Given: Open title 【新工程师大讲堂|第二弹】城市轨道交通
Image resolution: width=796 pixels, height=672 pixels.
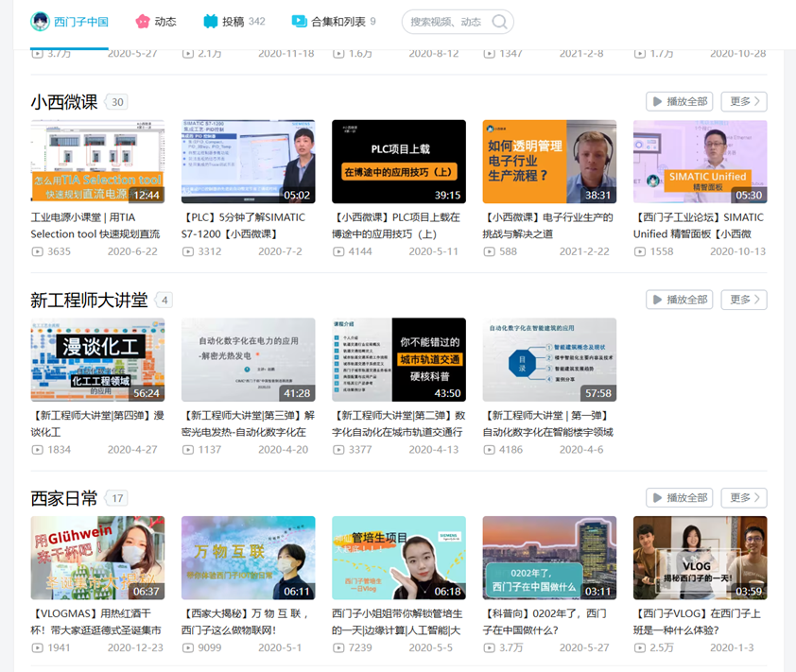Looking at the screenshot, I should (x=399, y=423).
